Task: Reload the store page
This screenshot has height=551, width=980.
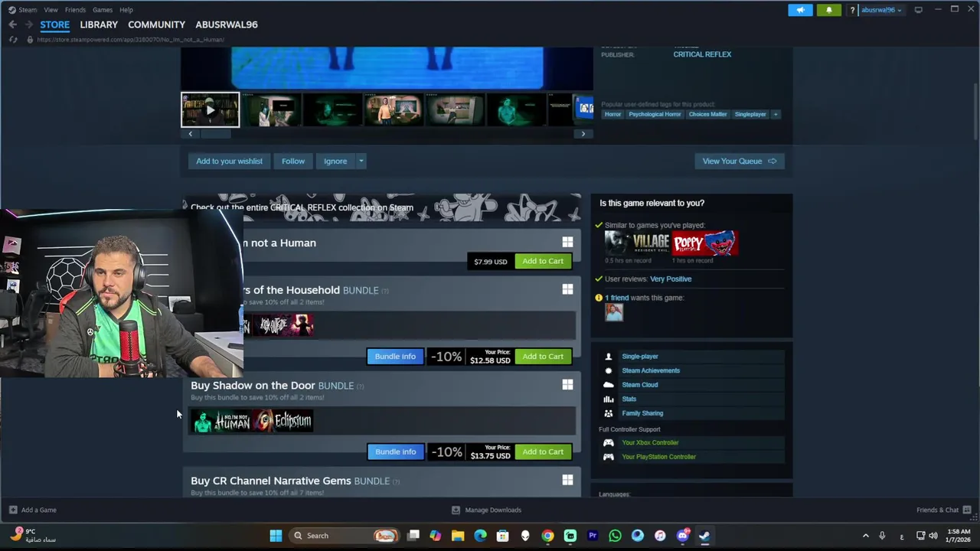Action: [x=13, y=39]
